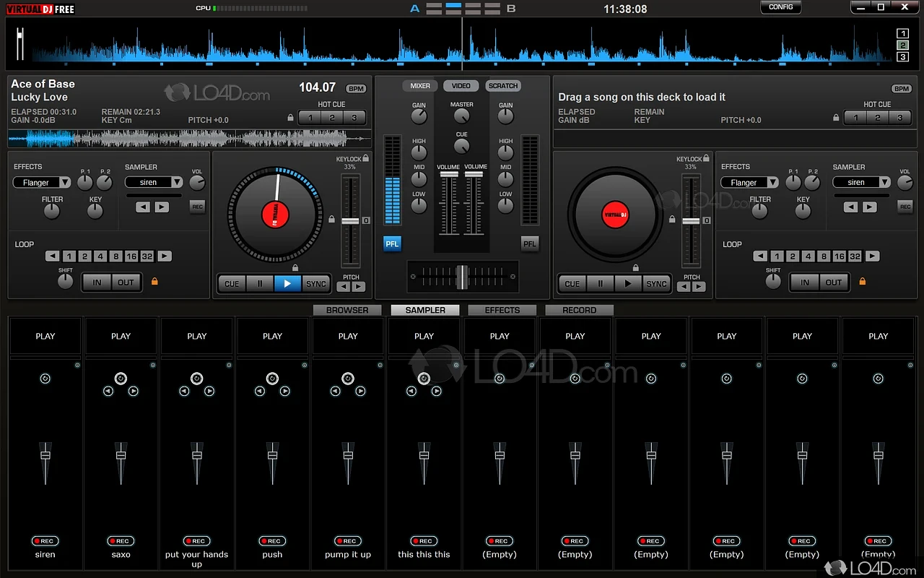Toggle the left deck keylock padlock

[x=366, y=158]
